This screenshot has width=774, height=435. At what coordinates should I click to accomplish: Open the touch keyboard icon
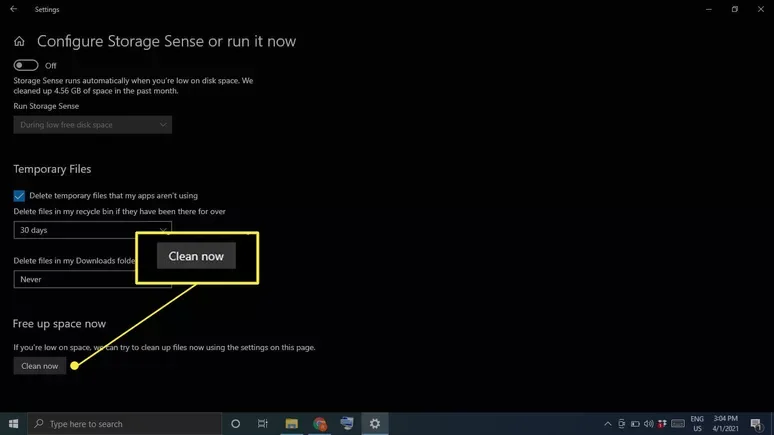coord(678,424)
